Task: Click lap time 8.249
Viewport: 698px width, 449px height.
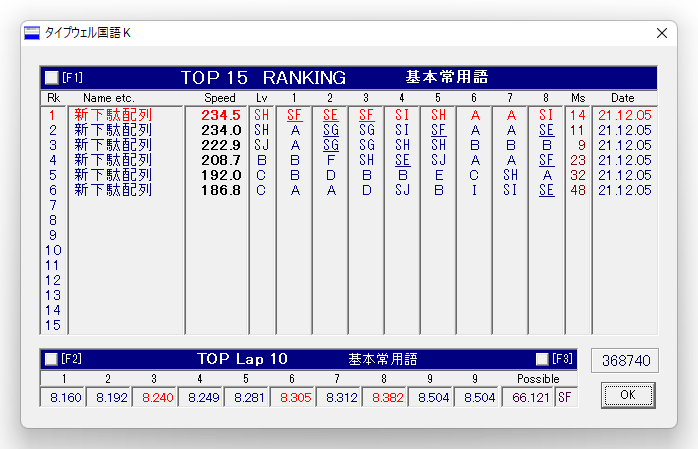Action: (203, 397)
